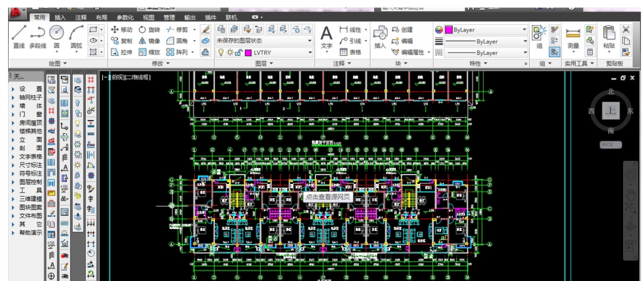644x281 pixels.
Task: Select the 圆 circle tool
Action: [x=57, y=37]
